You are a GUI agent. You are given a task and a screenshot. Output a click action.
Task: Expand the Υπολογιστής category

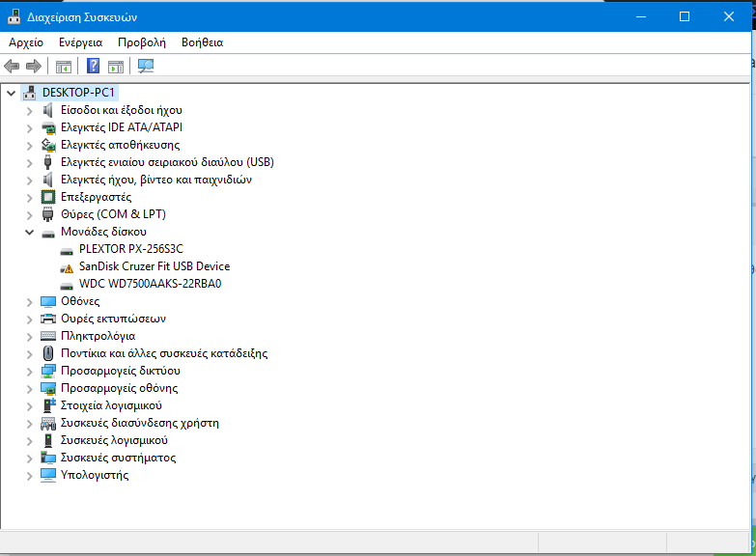click(29, 476)
